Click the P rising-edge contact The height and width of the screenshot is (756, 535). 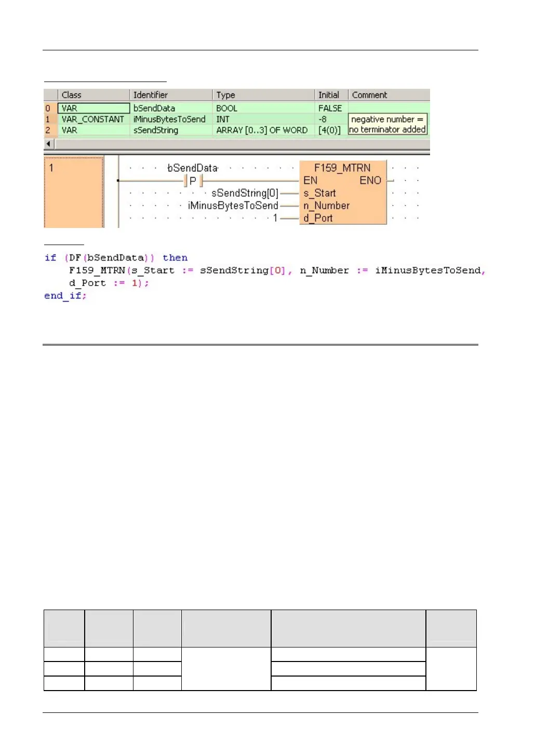[x=193, y=181]
